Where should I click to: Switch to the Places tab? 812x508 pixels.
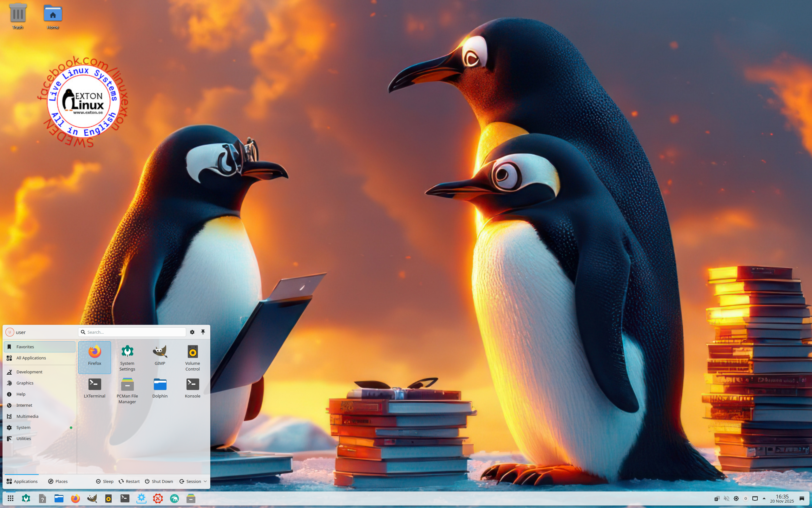(x=58, y=481)
